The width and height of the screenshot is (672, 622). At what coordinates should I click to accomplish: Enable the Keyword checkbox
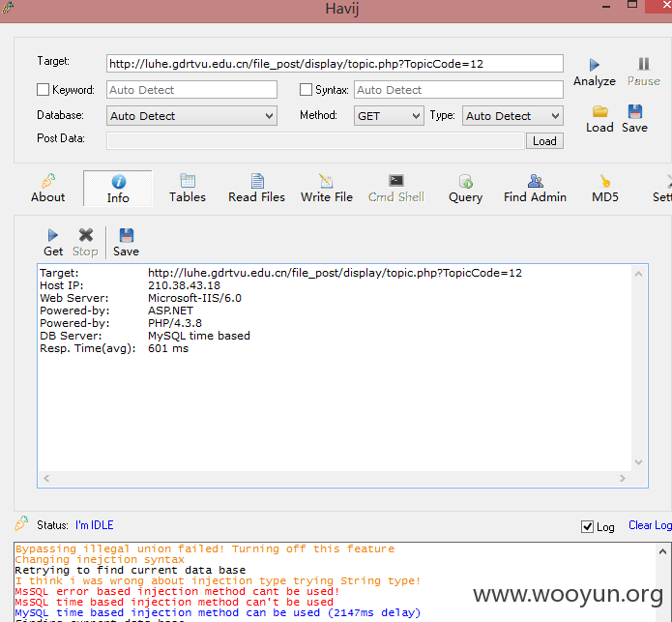tap(43, 90)
